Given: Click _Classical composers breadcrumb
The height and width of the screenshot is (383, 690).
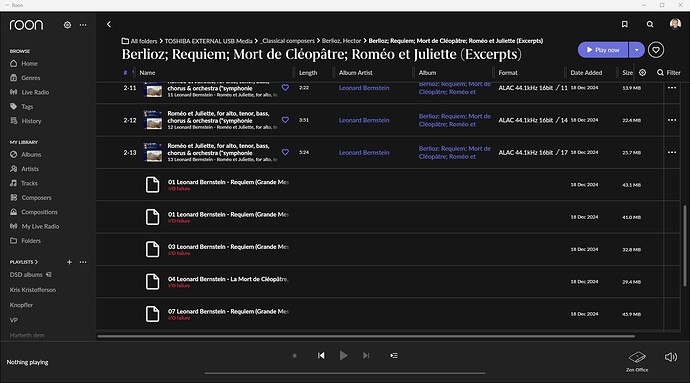Looking at the screenshot, I should pos(287,41).
